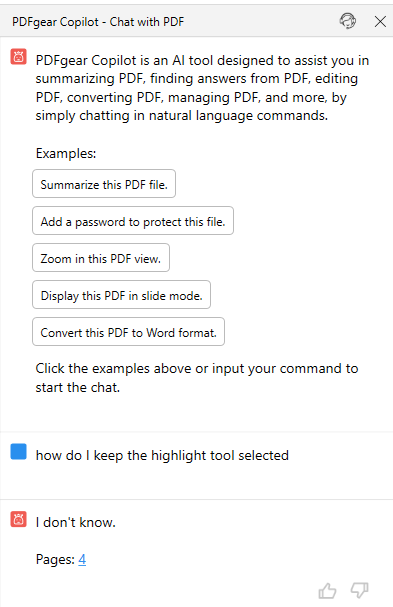
Task: Select the blue user avatar square
Action: pyautogui.click(x=18, y=451)
